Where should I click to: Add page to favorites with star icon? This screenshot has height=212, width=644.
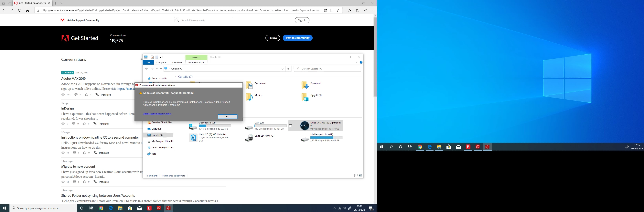tap(338, 10)
